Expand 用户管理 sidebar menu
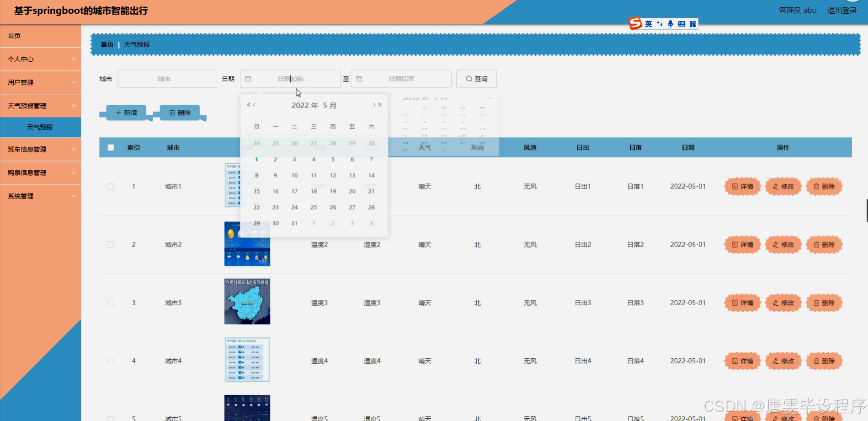Screen dimensions: 868x421 coord(41,82)
